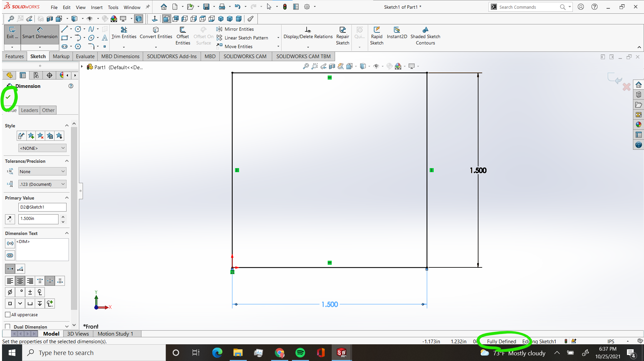Launch the Repair Sketch tool
The image size is (644, 361).
point(342,36)
